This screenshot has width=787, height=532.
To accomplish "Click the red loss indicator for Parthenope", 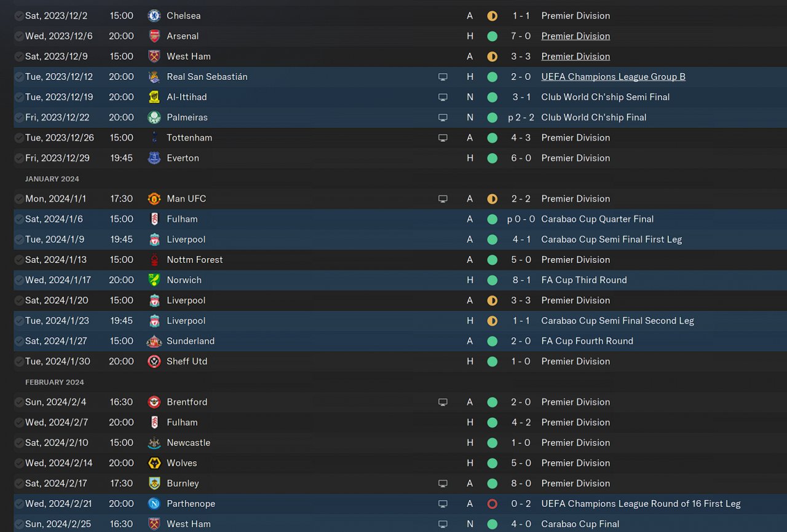I will click(x=492, y=504).
